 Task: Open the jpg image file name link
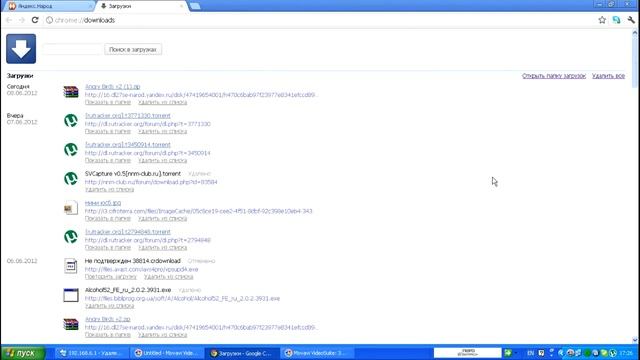coord(103,203)
